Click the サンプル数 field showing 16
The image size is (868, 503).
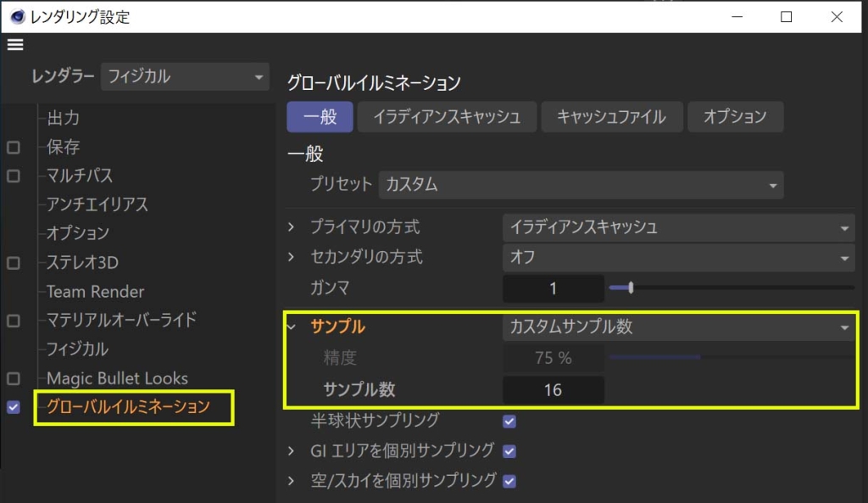coord(553,390)
